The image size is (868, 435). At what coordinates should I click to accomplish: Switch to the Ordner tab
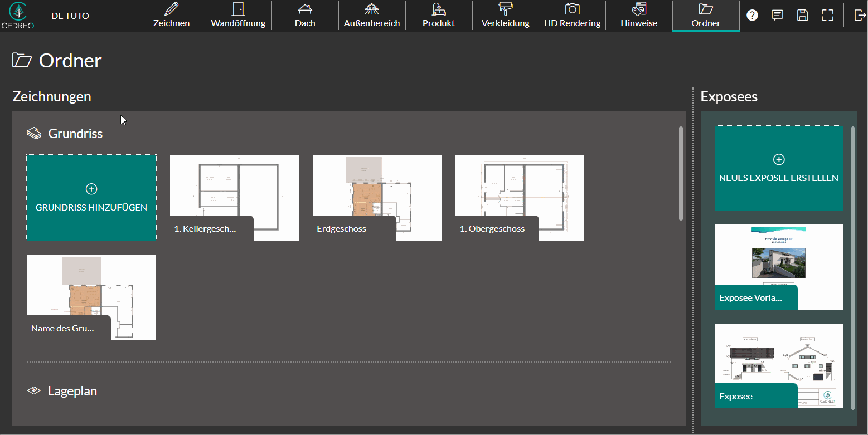point(706,15)
